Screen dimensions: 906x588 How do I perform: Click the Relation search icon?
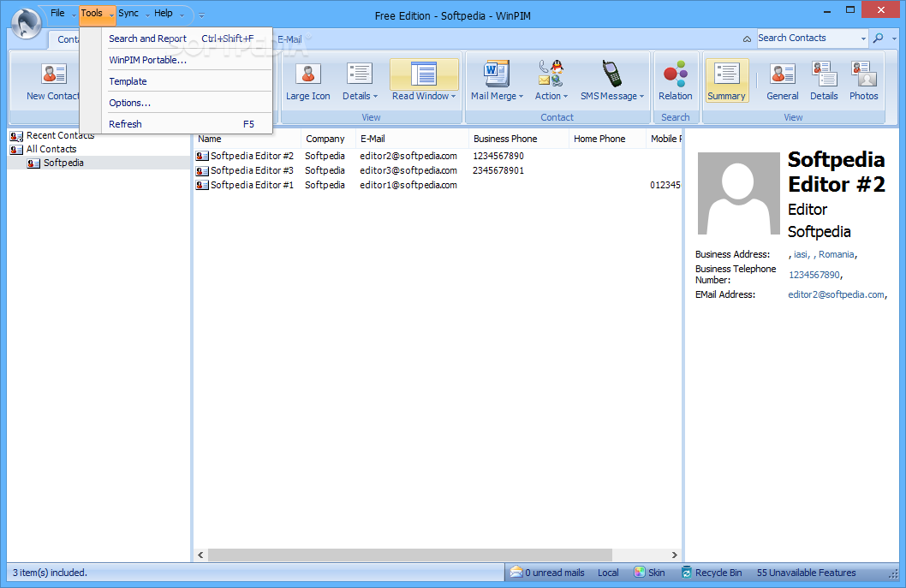(x=675, y=74)
